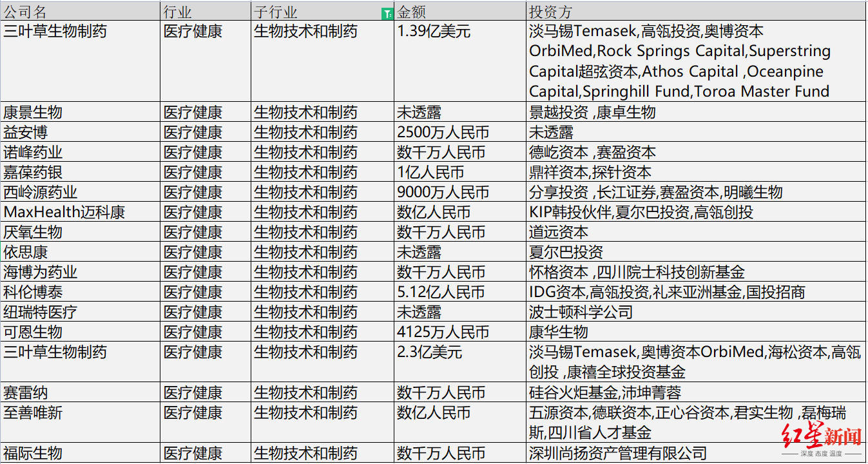868x464 pixels.
Task: Click the 9000万人民币 amount cell
Action: click(459, 192)
